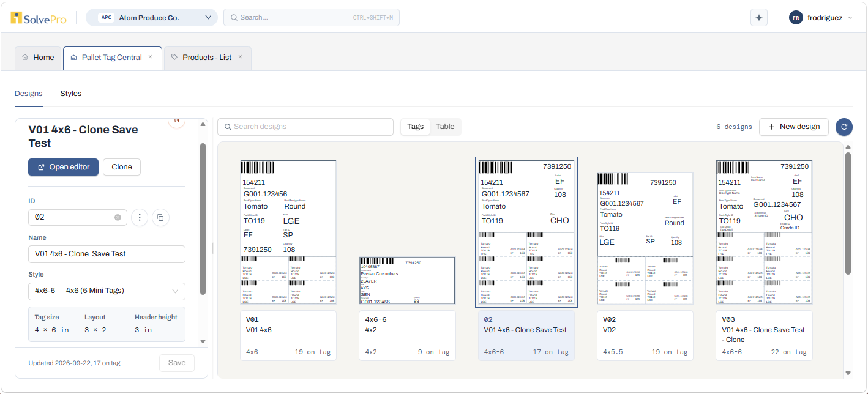Select the V03 Clone Save Test thumbnail
868x394 pixels.
[764, 232]
